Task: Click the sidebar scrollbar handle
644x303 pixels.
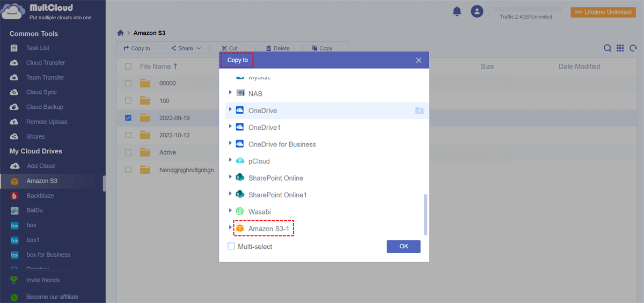Action: (x=104, y=183)
